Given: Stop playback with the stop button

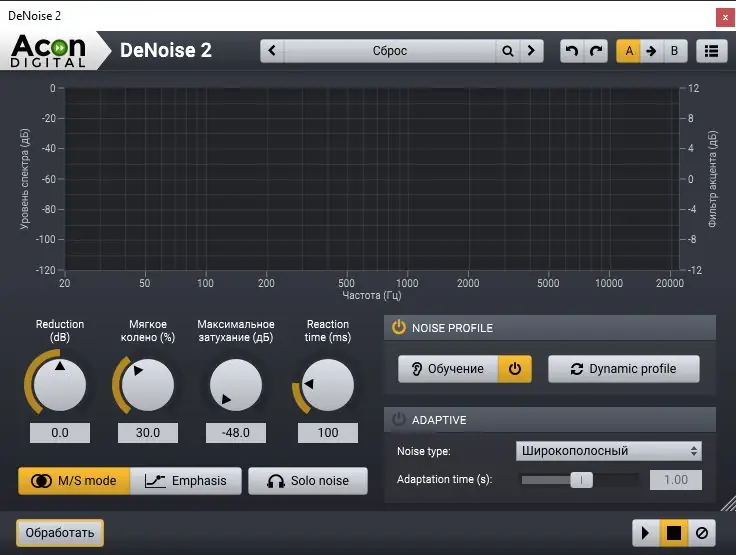Looking at the screenshot, I should point(674,533).
